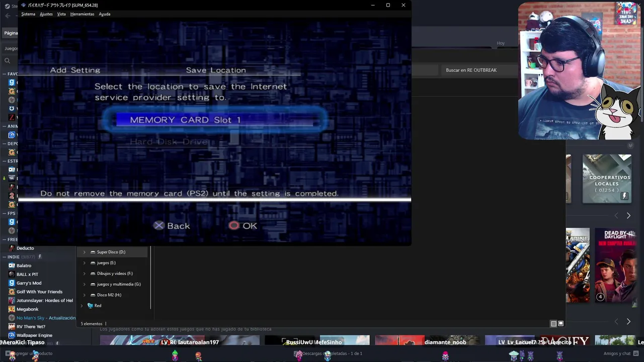
Task: Click the Jotunnslayer game icon
Action: (12, 300)
